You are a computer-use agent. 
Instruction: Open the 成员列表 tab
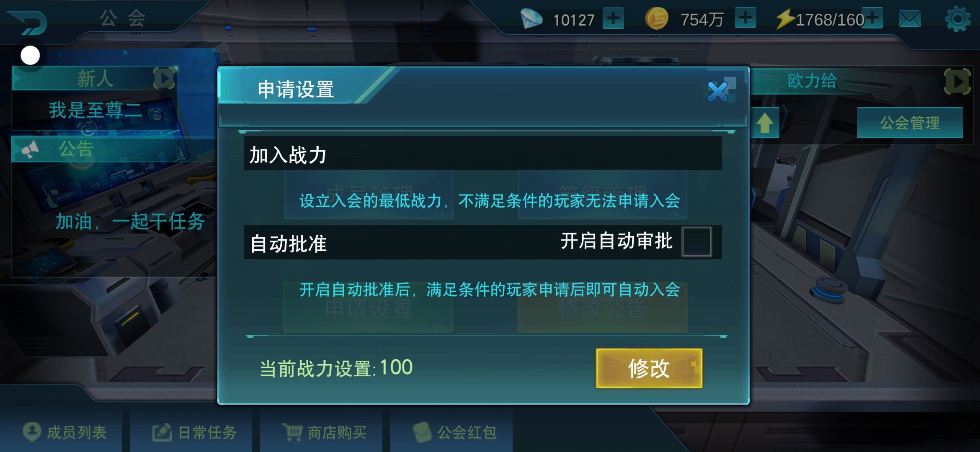coord(65,432)
